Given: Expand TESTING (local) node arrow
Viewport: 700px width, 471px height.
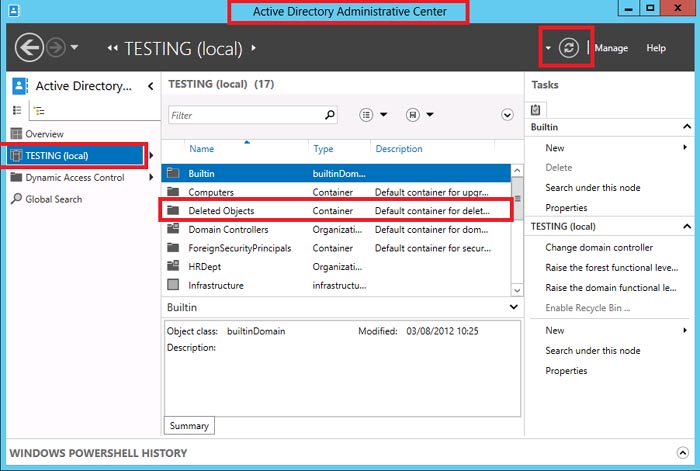Looking at the screenshot, I should pyautogui.click(x=151, y=155).
